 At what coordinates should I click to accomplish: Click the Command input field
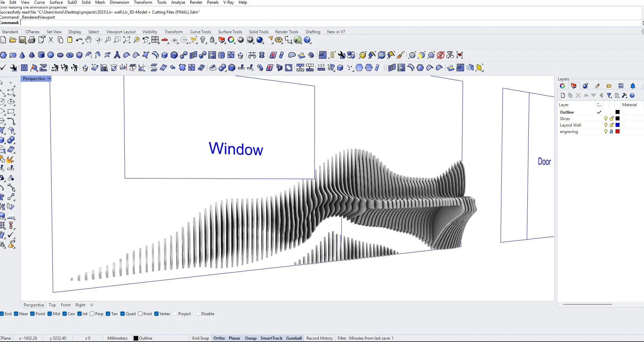[331, 23]
